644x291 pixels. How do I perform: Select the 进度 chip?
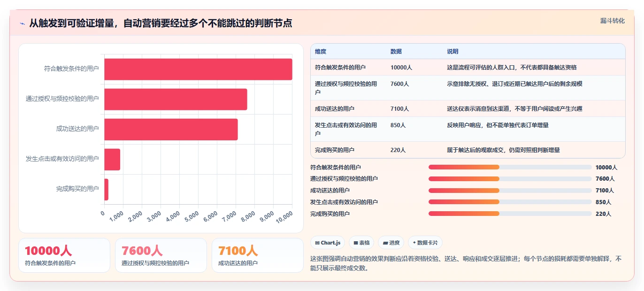[x=391, y=243]
